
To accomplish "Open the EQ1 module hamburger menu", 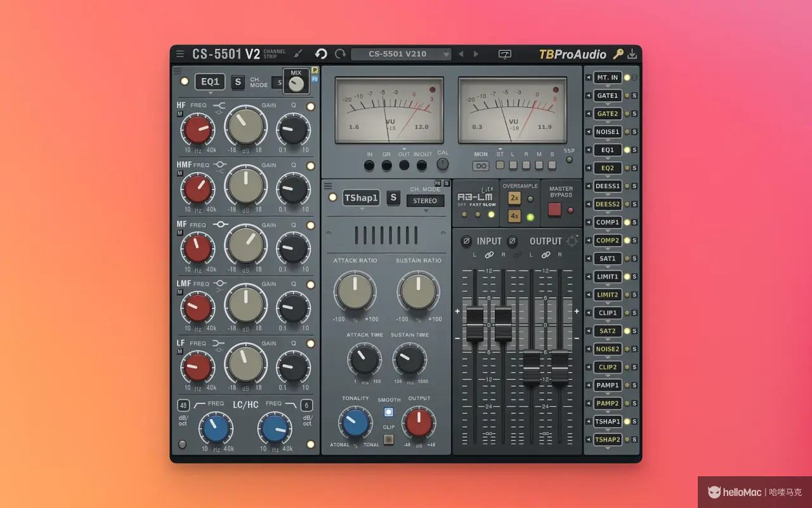I will pos(178,70).
